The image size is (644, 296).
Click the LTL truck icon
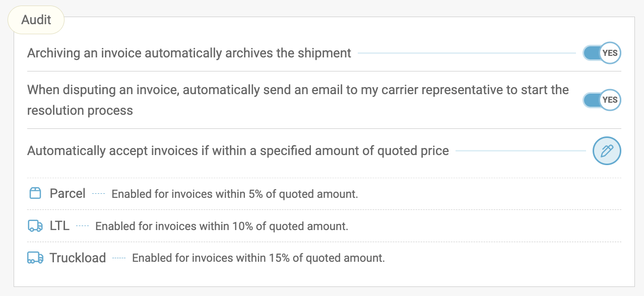pyautogui.click(x=35, y=226)
